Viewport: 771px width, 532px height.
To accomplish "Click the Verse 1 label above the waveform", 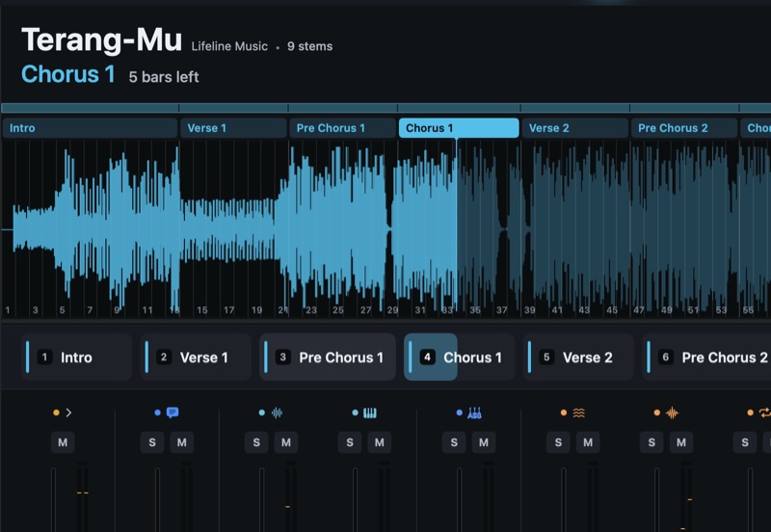I will coord(233,128).
